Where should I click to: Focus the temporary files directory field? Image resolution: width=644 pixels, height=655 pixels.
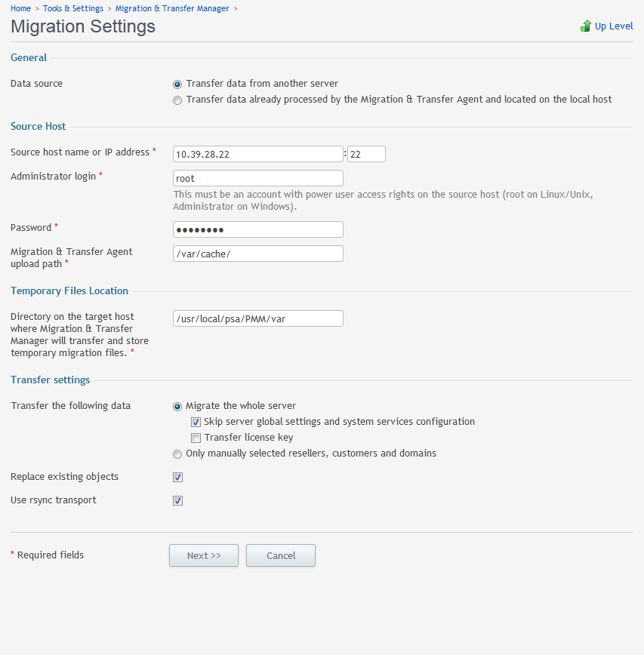(258, 318)
